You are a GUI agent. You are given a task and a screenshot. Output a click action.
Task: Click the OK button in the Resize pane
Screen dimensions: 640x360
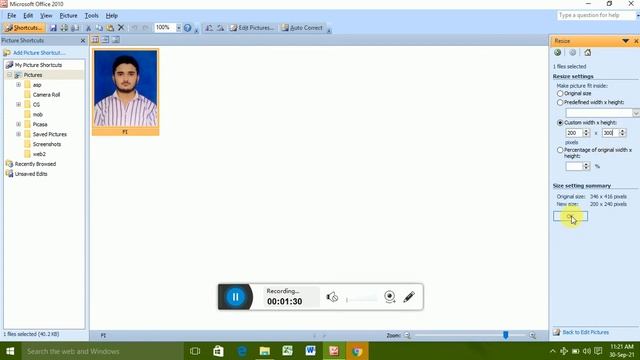[x=570, y=216]
